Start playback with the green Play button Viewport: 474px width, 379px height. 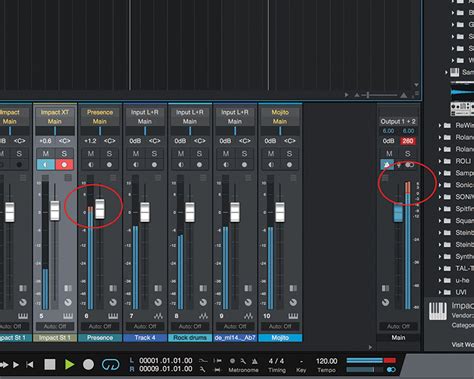[69, 364]
